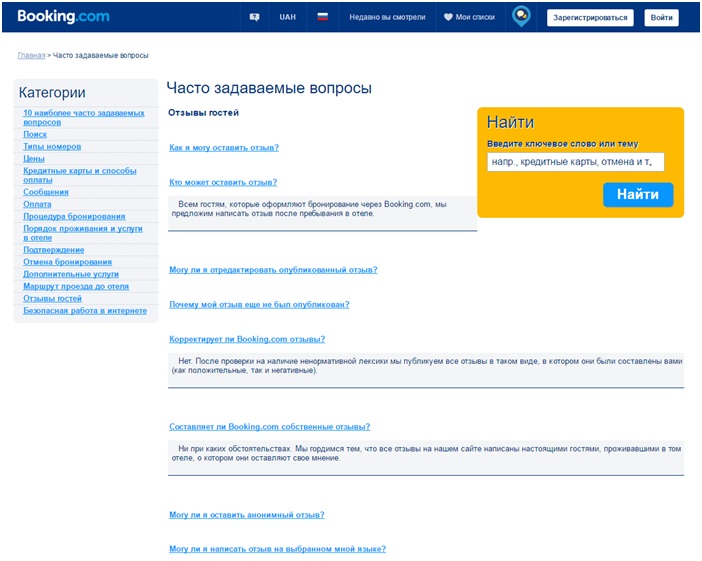Follow the Главная breadcrumb link
Viewport: 702px width, 561px height.
(x=31, y=56)
